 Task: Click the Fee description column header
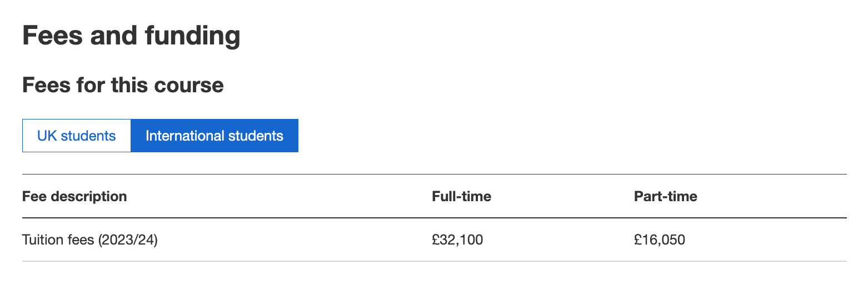coord(74,196)
